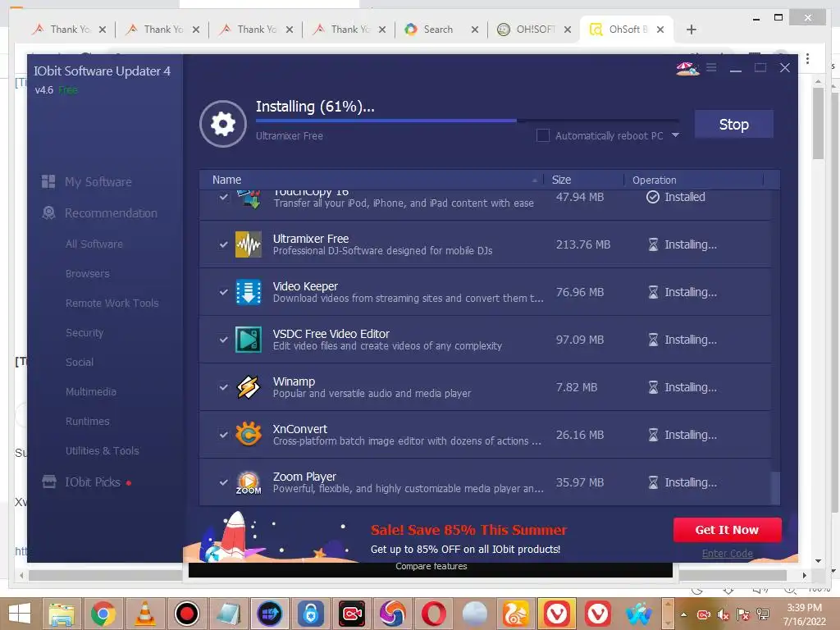Click the Ultramixer Free app icon

coord(249,244)
